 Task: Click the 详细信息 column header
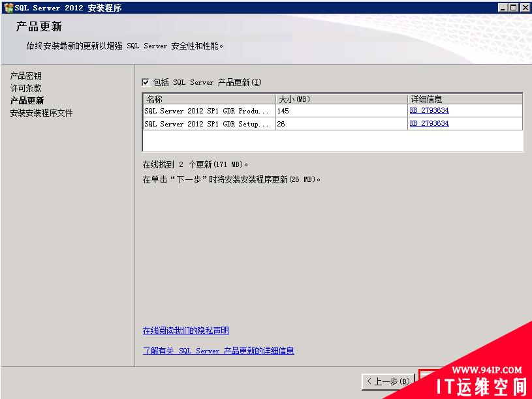coord(465,99)
